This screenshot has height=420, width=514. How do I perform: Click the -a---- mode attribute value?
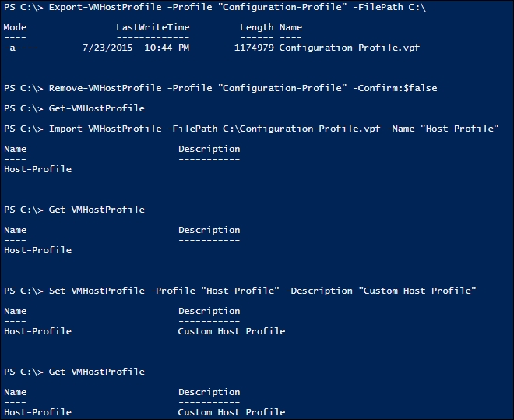21,48
